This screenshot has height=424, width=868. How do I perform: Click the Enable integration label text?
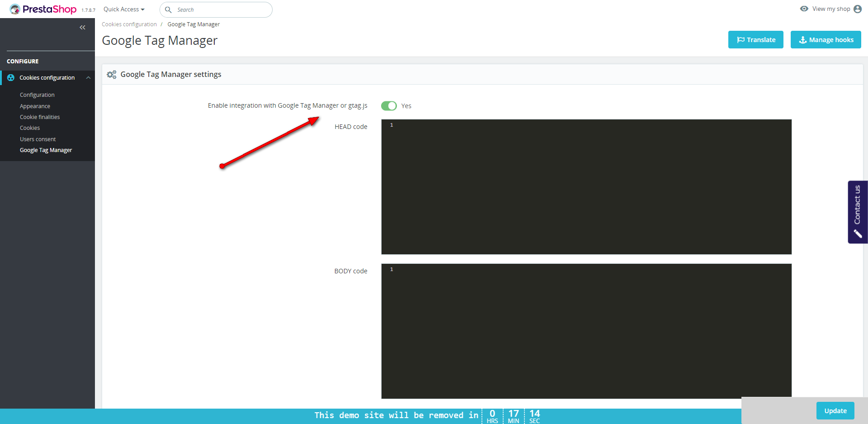(288, 105)
